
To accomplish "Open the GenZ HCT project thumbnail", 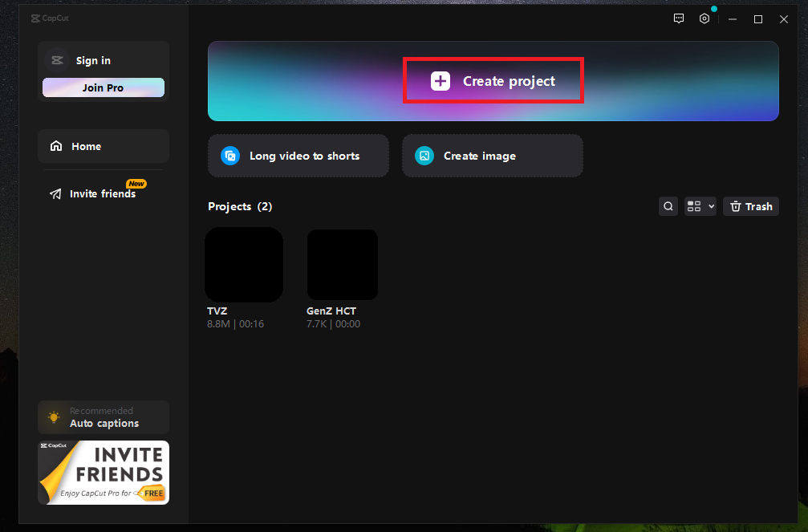I will (343, 265).
